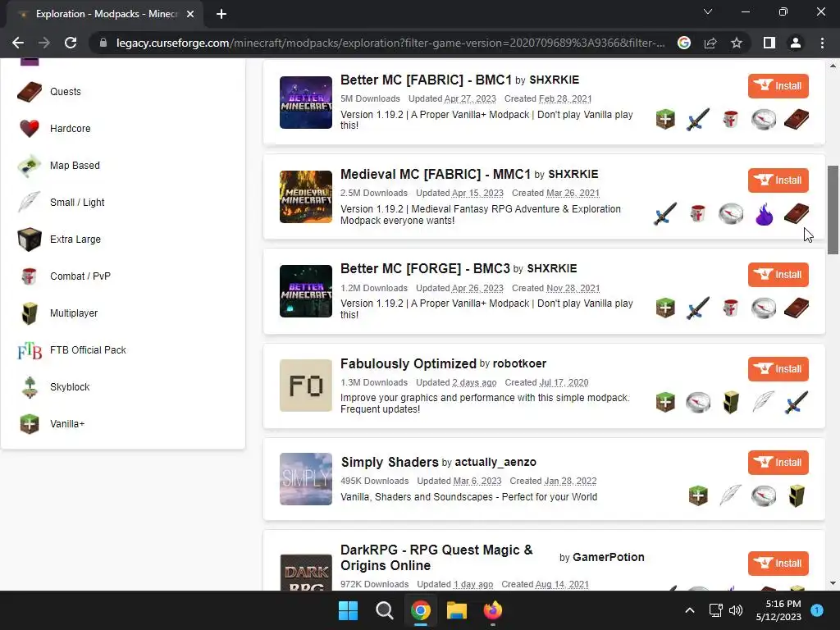Viewport: 840px width, 630px height.
Task: Launch Firefox from the taskbar
Action: (492, 610)
